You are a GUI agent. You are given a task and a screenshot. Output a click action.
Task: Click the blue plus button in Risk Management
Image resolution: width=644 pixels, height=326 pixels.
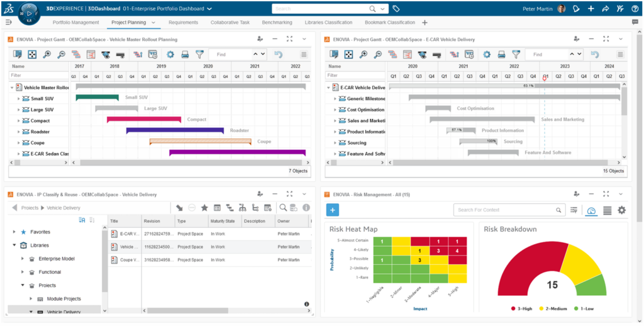[x=333, y=210]
